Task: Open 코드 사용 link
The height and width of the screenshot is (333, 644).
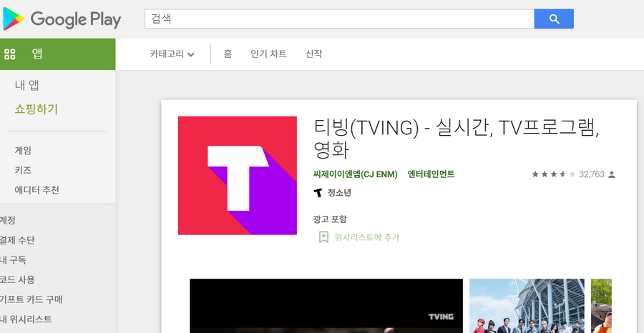Action: [x=17, y=279]
